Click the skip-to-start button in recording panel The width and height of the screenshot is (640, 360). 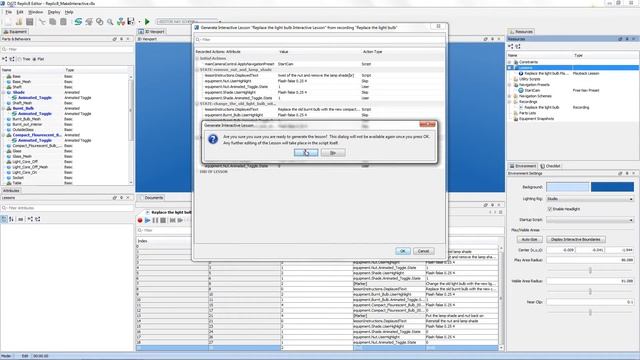point(172,220)
